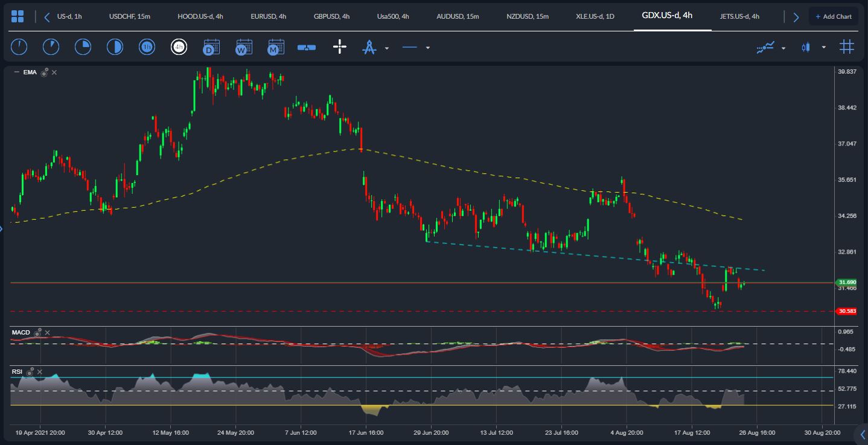Viewport: 868px width, 445px height.
Task: Select the small-wedge pie timeframe icon
Action: (51, 47)
